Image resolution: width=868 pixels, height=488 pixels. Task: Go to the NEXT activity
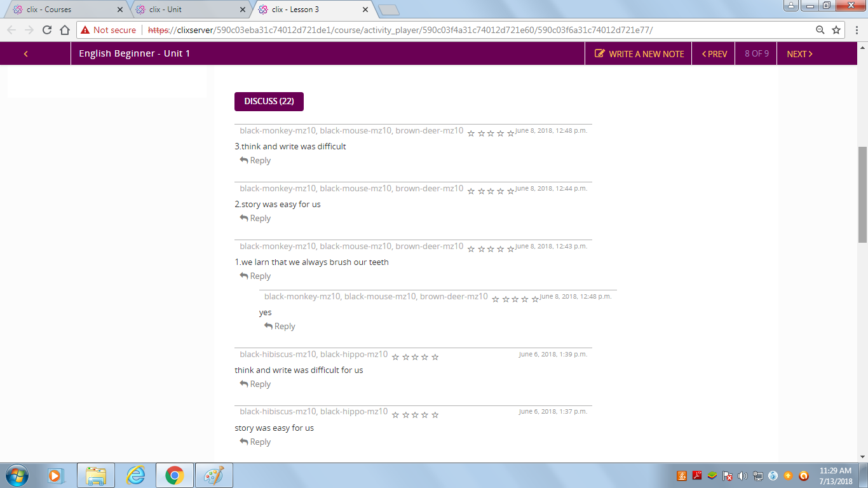pyautogui.click(x=799, y=54)
